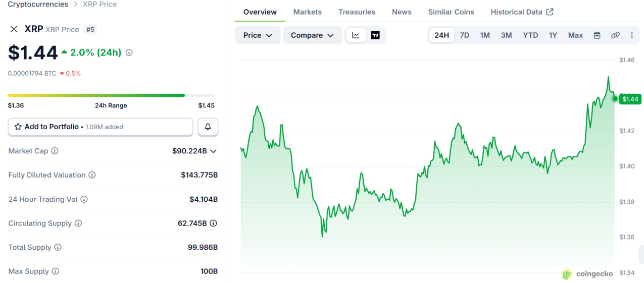Select the 3M time range
This screenshot has width=644, height=283.
click(x=506, y=35)
